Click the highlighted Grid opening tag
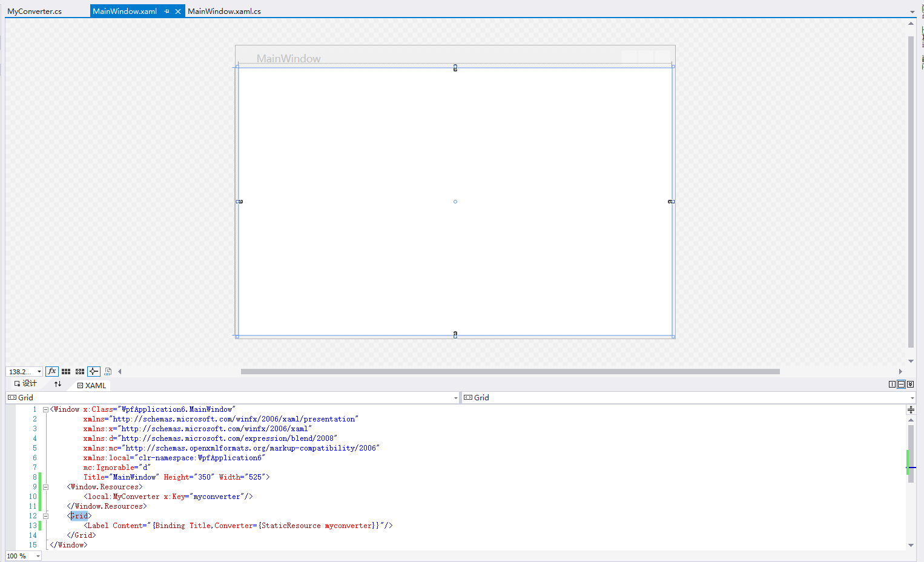Image resolution: width=924 pixels, height=562 pixels. tap(79, 516)
